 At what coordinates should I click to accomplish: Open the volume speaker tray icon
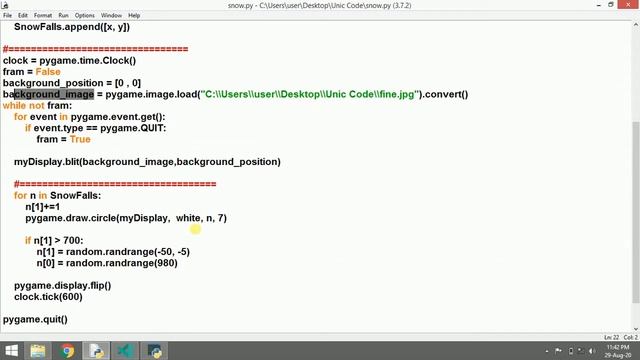591,351
